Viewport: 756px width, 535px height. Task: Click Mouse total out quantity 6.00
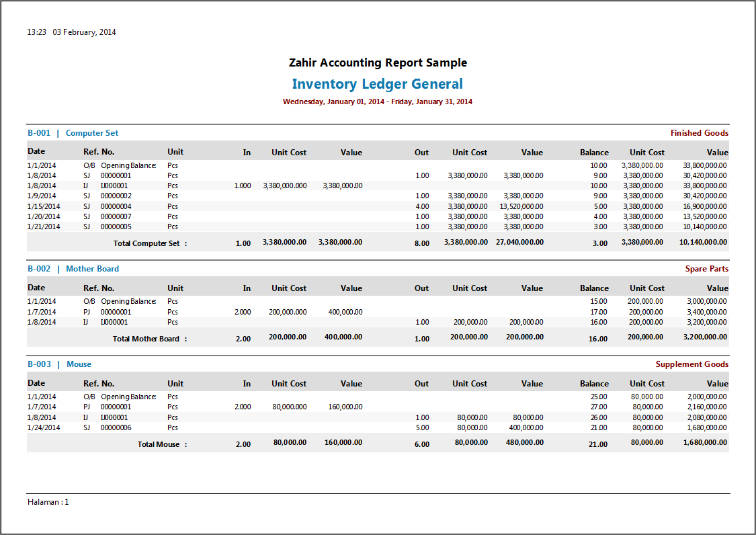click(x=422, y=444)
